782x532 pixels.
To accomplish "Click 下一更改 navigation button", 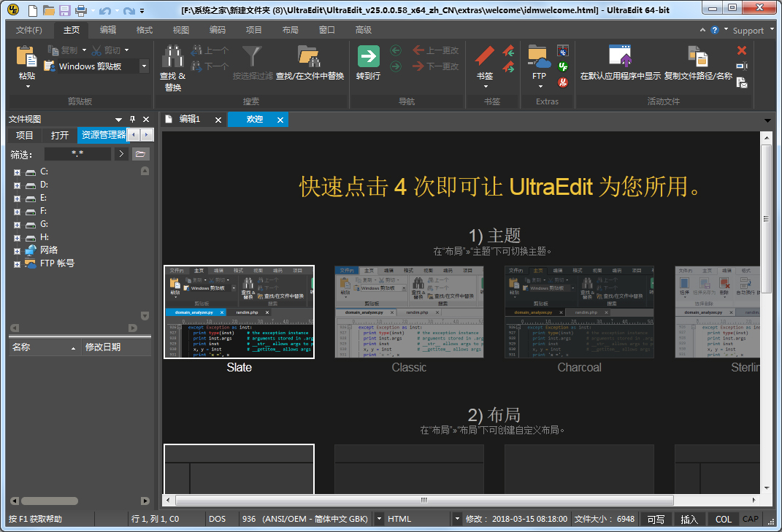I will click(x=435, y=66).
